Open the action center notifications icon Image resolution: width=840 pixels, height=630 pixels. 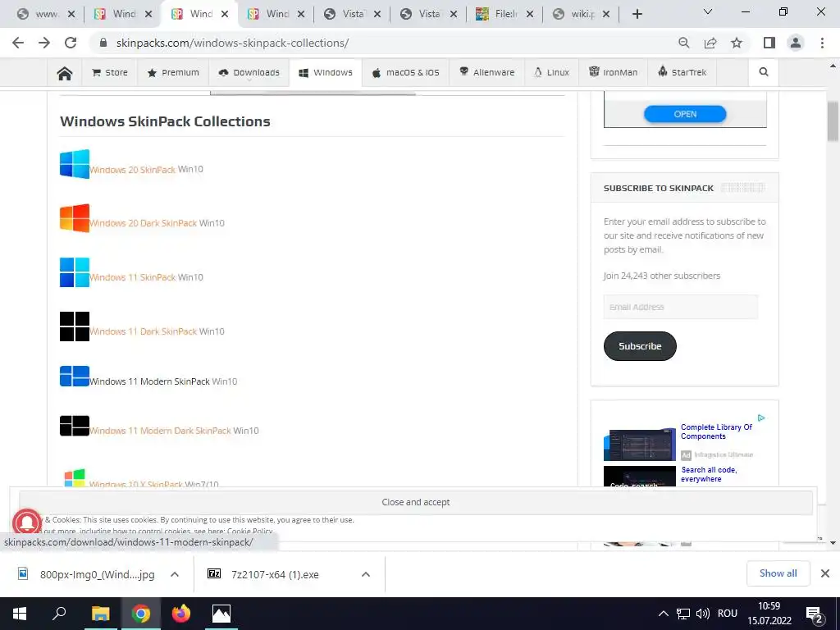(815, 615)
